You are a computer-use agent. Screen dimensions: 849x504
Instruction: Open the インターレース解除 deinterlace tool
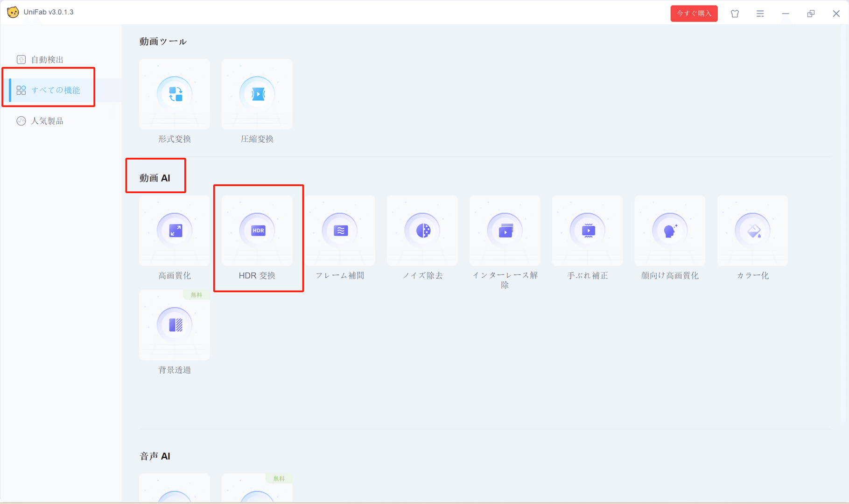pyautogui.click(x=505, y=231)
